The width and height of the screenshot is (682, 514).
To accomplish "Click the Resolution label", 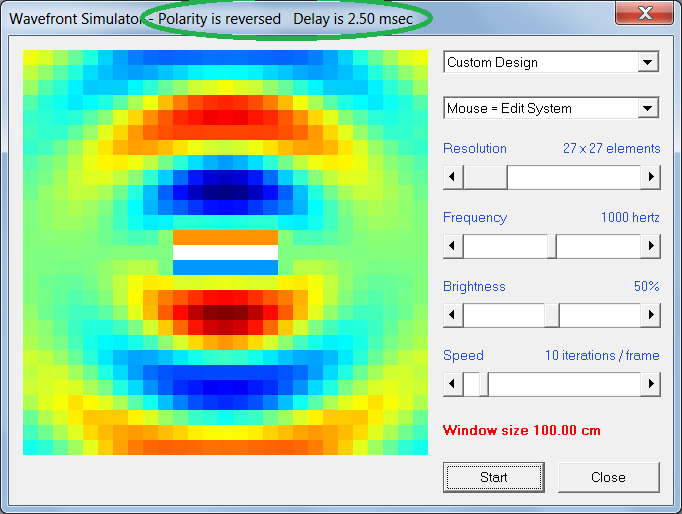I will (x=475, y=148).
